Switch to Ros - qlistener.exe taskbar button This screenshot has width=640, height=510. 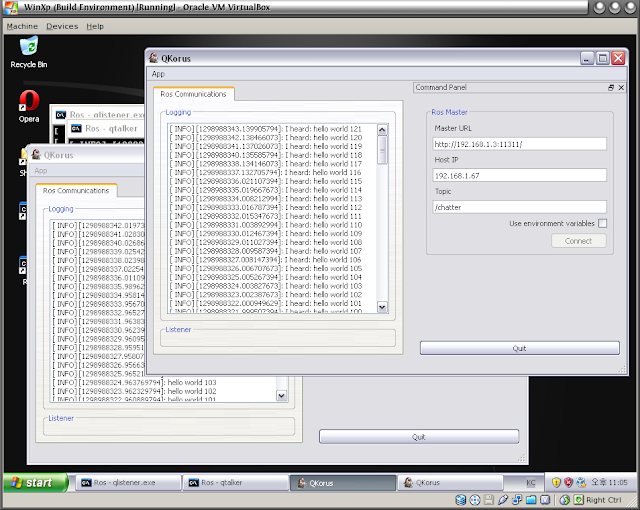128,483
